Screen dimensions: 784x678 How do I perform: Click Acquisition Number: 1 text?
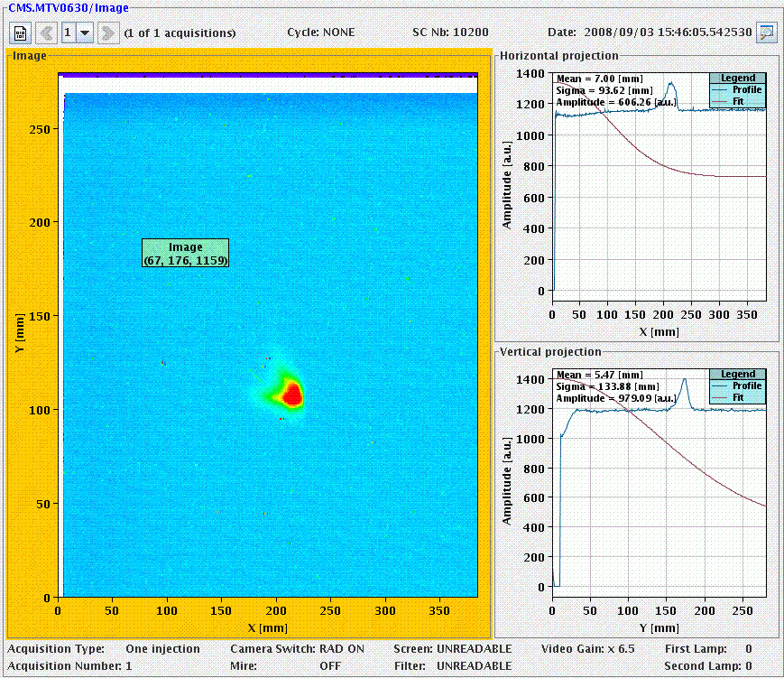(x=69, y=666)
